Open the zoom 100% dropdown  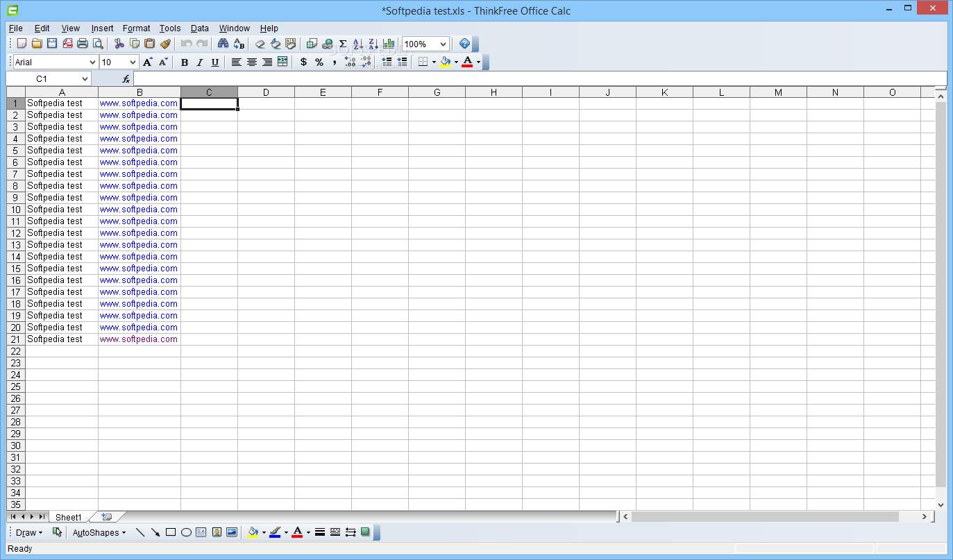[x=444, y=44]
